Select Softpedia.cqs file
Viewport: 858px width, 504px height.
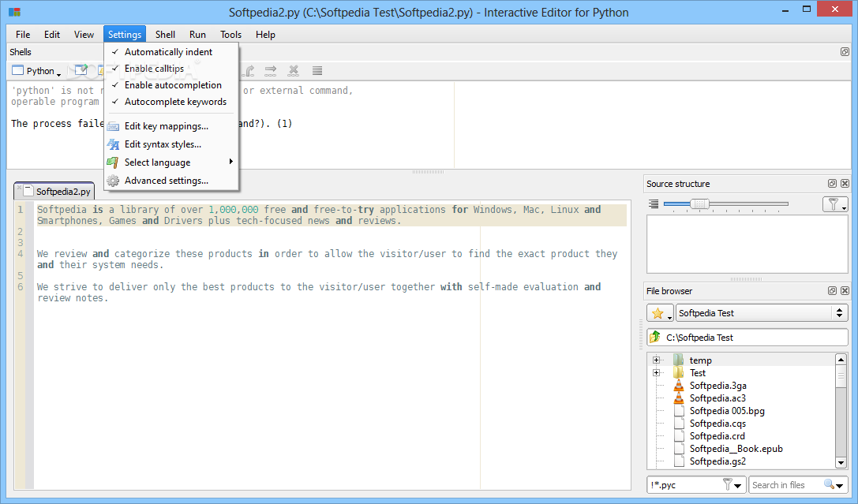[717, 423]
